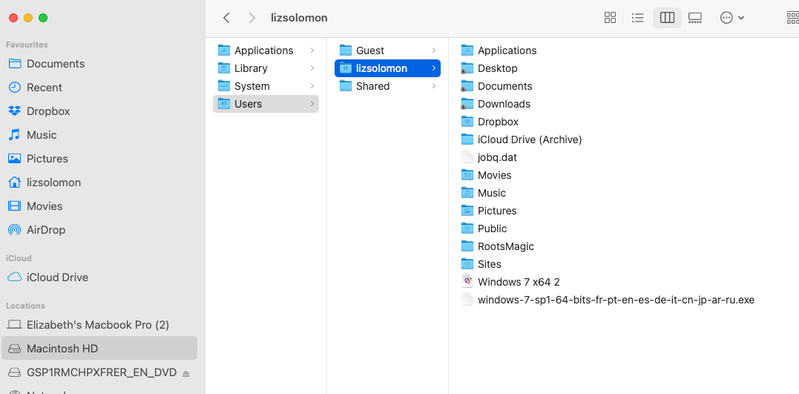Screen dimensions: 799x394
Task: Select the Downloads folder
Action: (496, 104)
